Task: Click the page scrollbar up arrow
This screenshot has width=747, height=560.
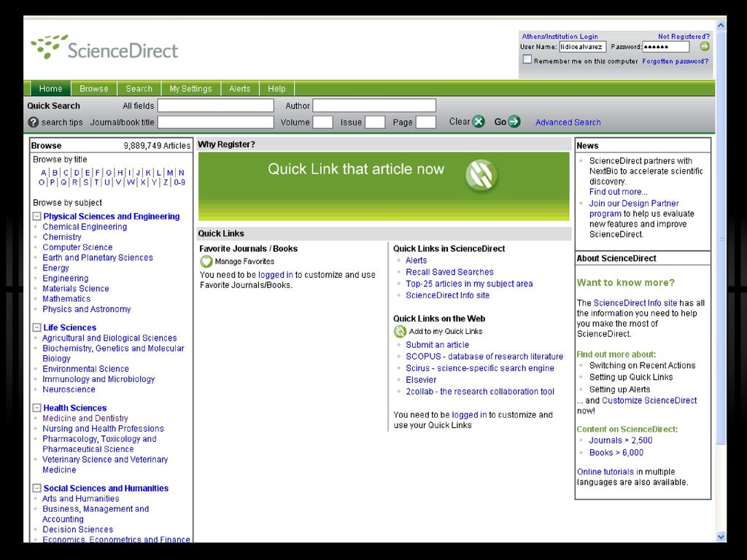Action: tap(721, 25)
